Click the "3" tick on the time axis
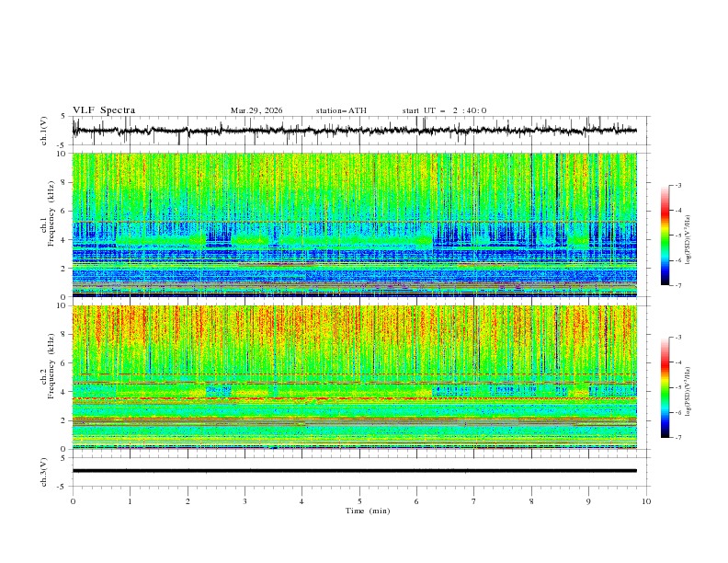This screenshot has height=563, width=728. [245, 501]
